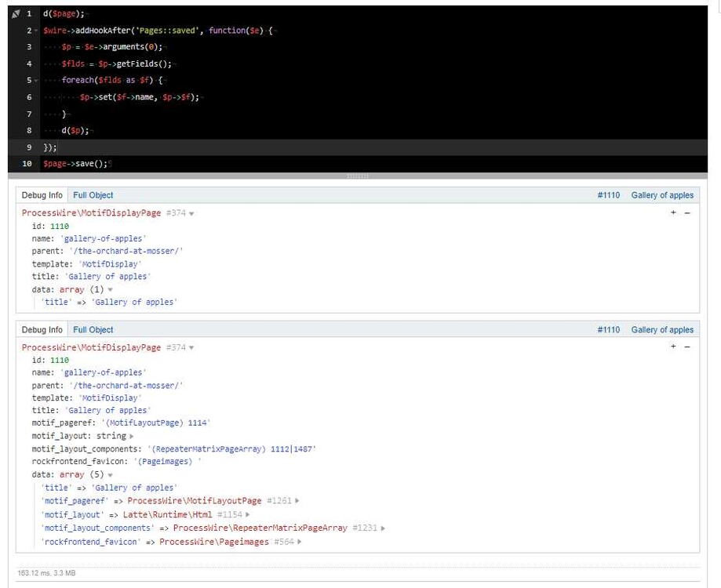Open Gallery of apples link in second dump
721x588 pixels.
[662, 330]
